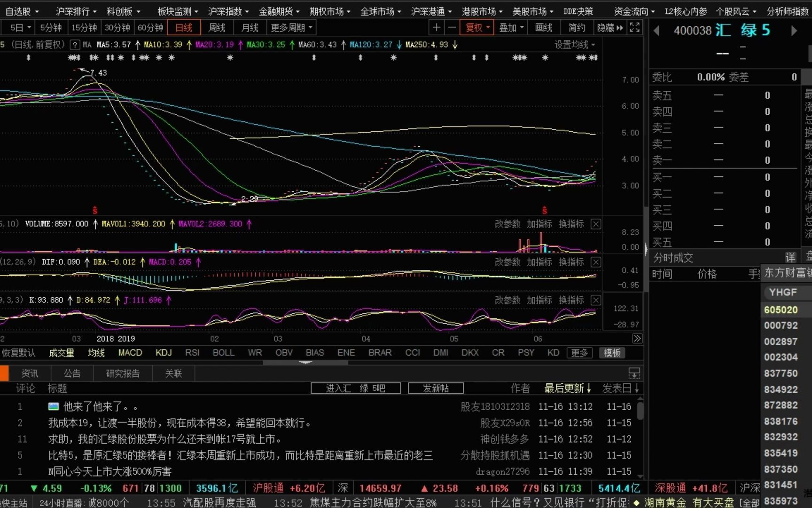Screen dimensions: 812x508
Task: Switch to 关联 tab
Action: pyautogui.click(x=173, y=373)
